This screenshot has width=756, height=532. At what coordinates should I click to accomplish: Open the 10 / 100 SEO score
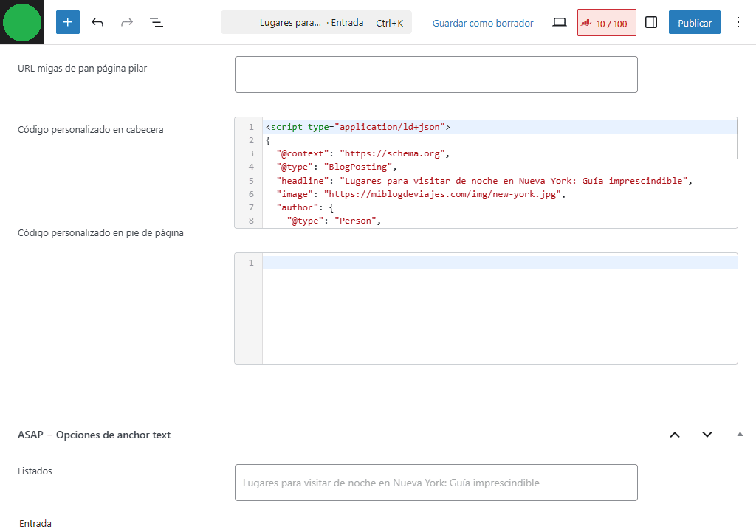[606, 23]
